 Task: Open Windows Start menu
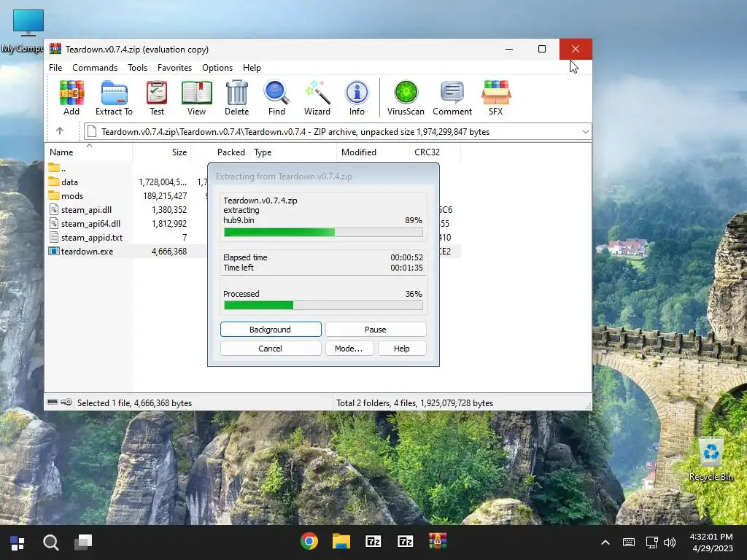pos(18,542)
